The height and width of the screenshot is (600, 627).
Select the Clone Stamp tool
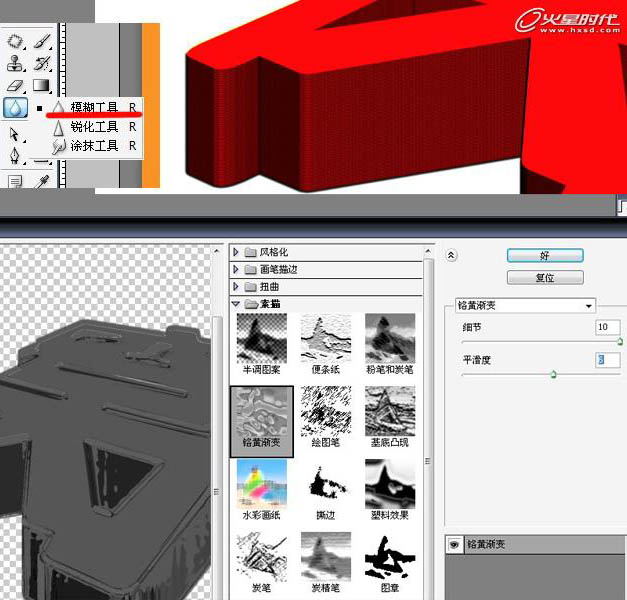tap(15, 64)
